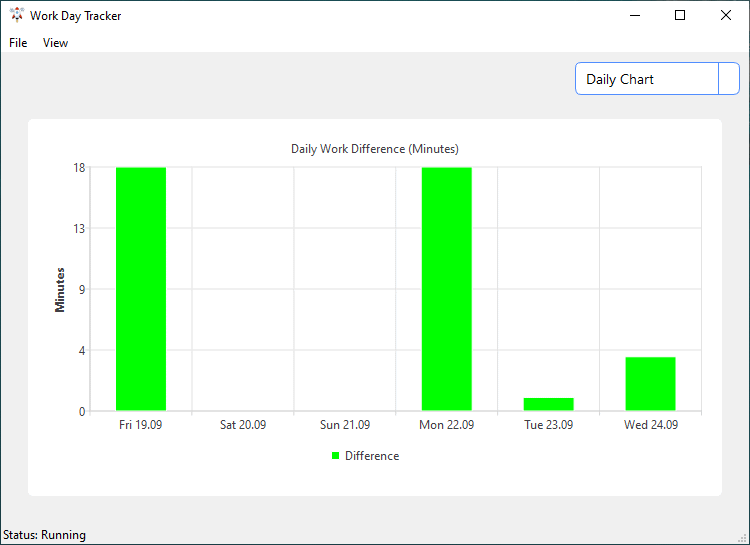The image size is (750, 545).
Task: Click the Sun 21.09 axis label
Action: click(x=345, y=425)
